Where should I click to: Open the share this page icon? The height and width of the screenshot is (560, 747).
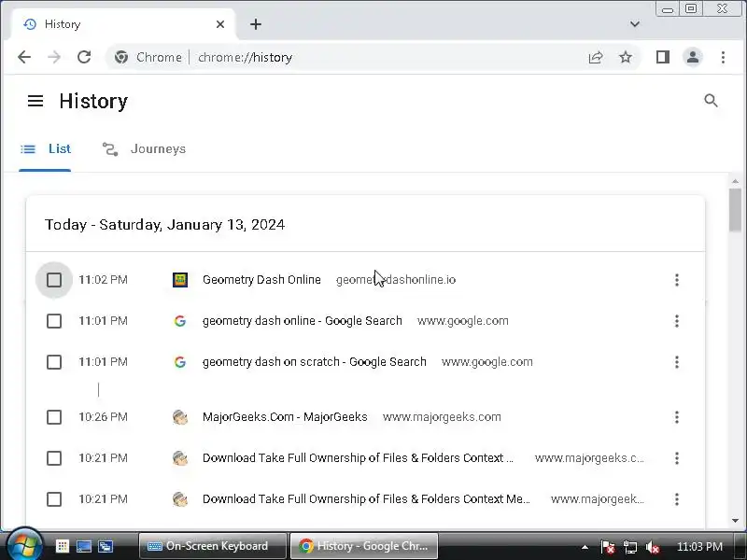596,57
